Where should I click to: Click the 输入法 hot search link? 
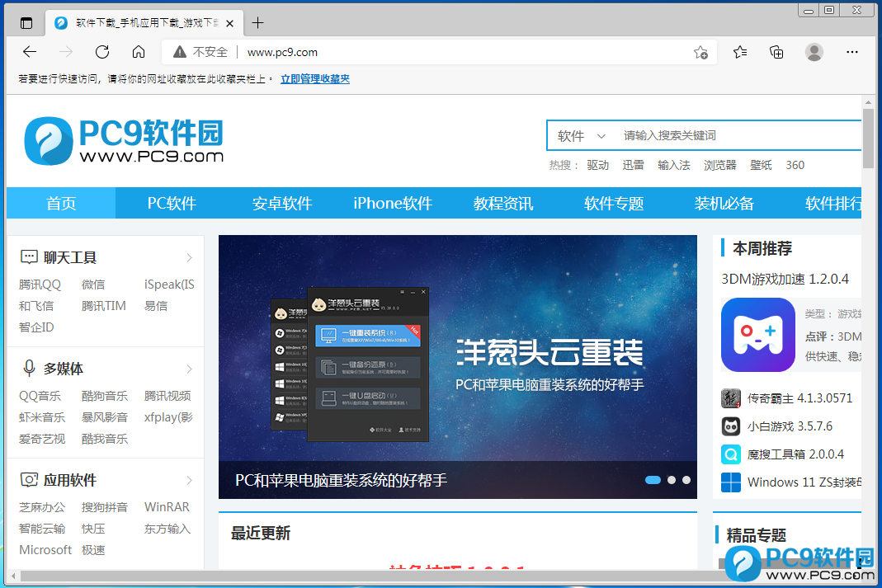coord(674,165)
